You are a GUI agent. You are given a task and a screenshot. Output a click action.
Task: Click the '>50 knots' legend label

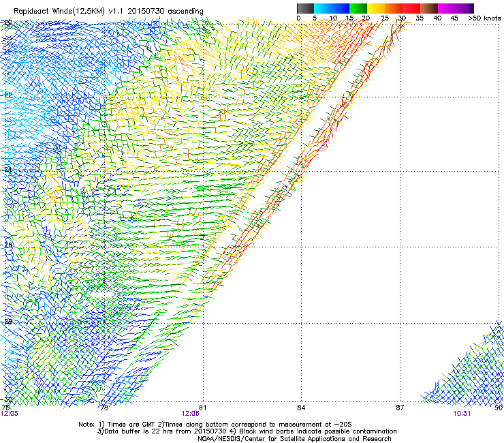484,18
